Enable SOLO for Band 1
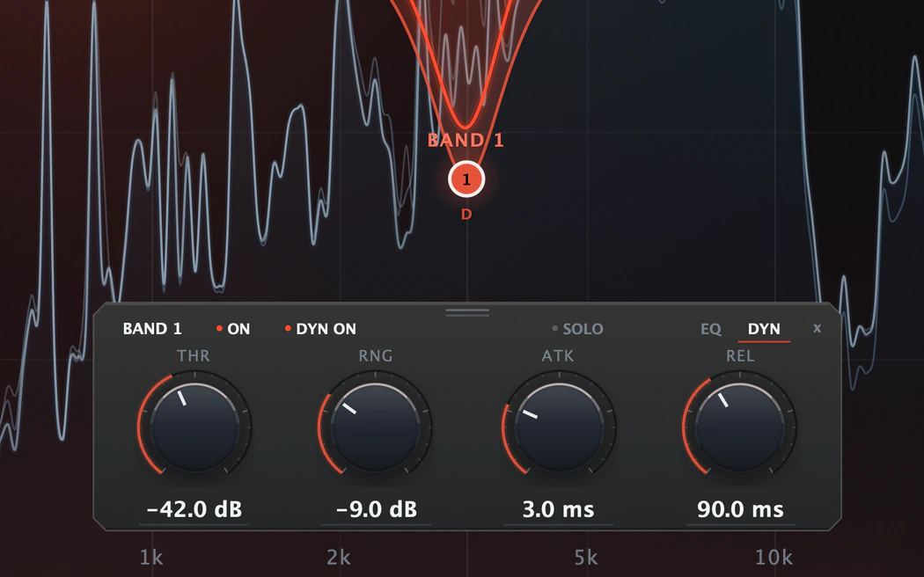Screen dimensions: 924x577 point(577,329)
